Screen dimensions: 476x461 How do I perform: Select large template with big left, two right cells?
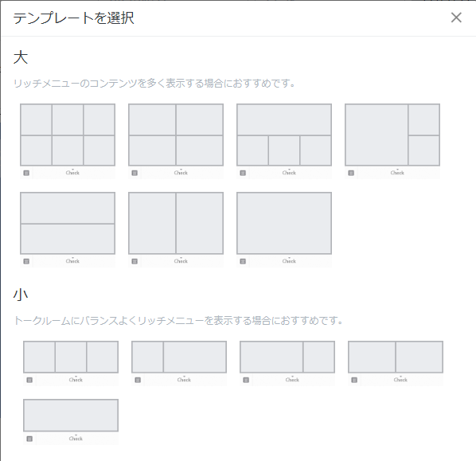tap(392, 135)
